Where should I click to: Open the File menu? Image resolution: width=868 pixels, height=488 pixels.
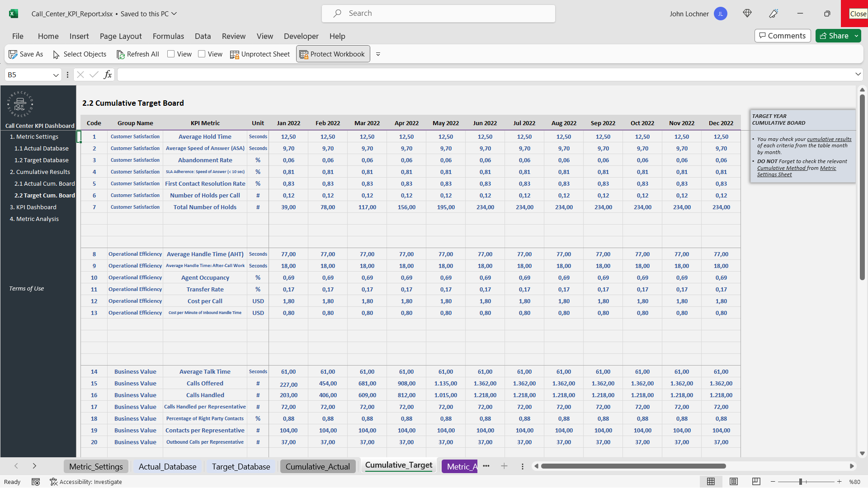pos(18,36)
